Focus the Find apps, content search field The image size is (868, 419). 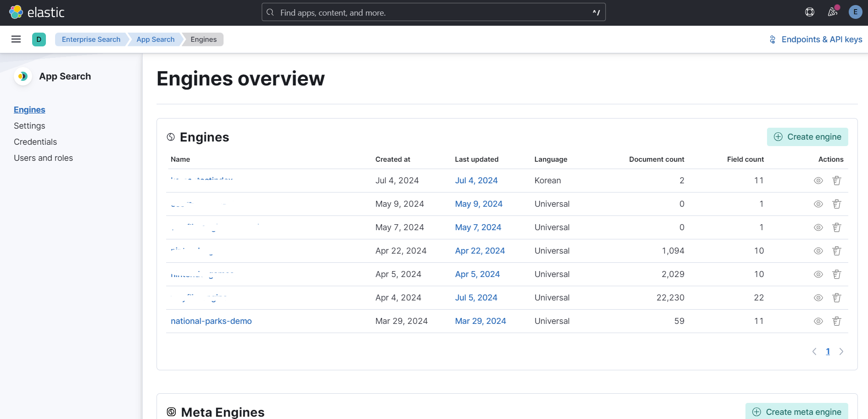434,12
